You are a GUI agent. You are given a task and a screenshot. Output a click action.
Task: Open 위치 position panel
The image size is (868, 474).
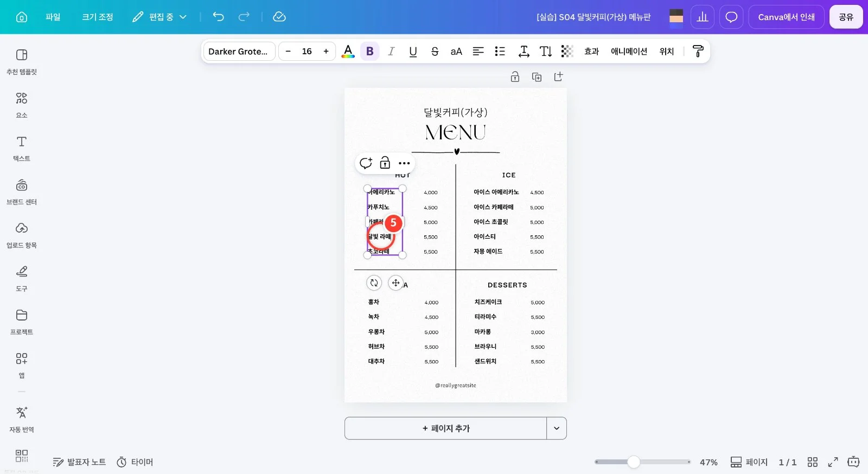point(666,52)
